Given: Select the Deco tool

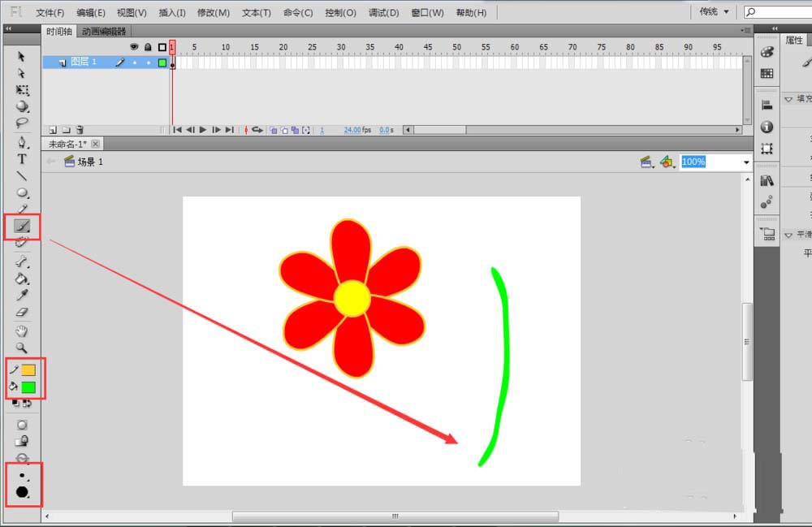Looking at the screenshot, I should (22, 242).
